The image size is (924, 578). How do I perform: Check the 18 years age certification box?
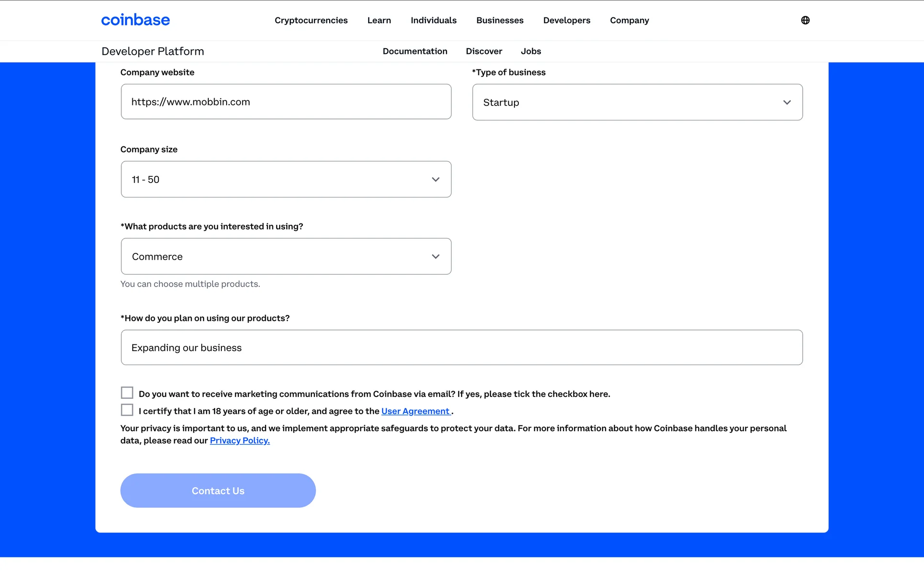[x=127, y=410]
